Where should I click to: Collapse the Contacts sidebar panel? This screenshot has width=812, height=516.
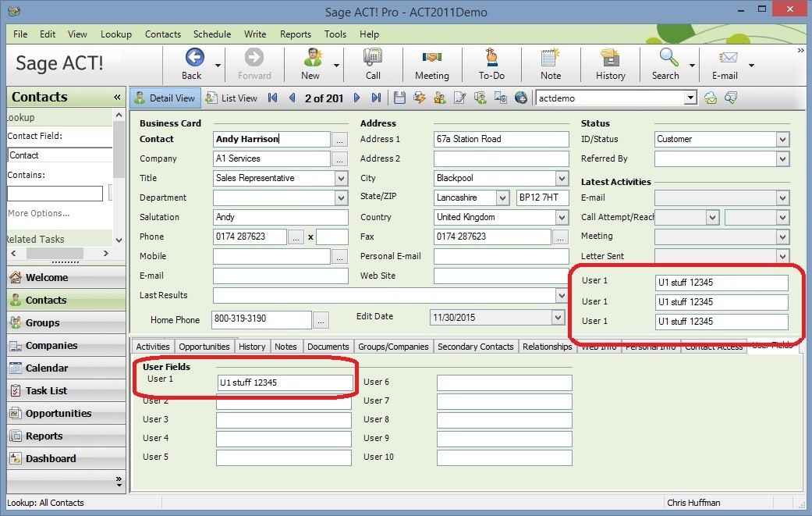point(117,97)
